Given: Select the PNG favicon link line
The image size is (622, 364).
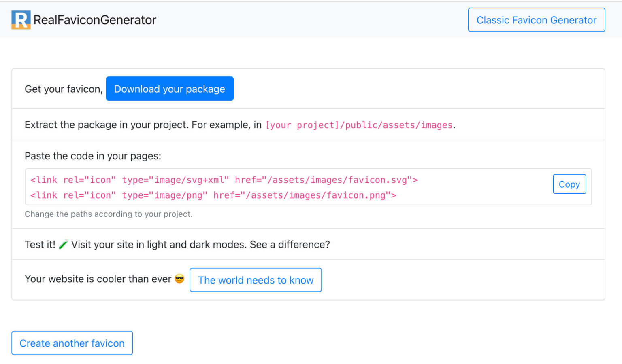Looking at the screenshot, I should coord(213,195).
